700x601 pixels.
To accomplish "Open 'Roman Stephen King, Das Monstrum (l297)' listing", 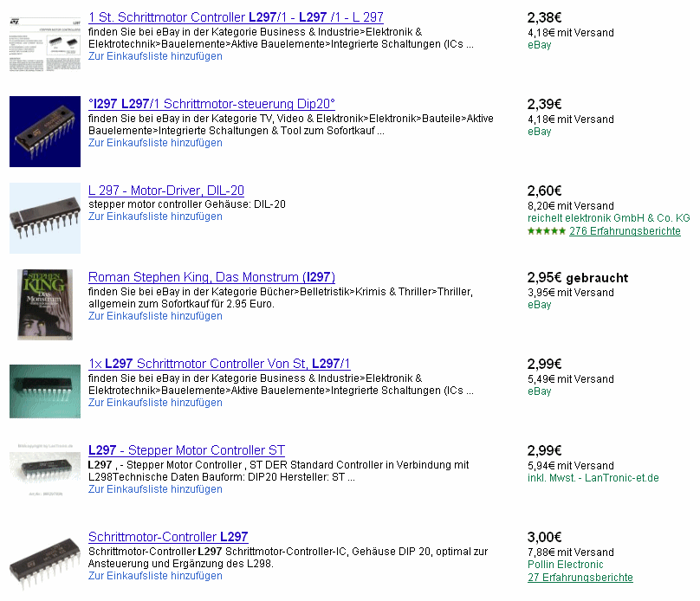I will (x=211, y=277).
